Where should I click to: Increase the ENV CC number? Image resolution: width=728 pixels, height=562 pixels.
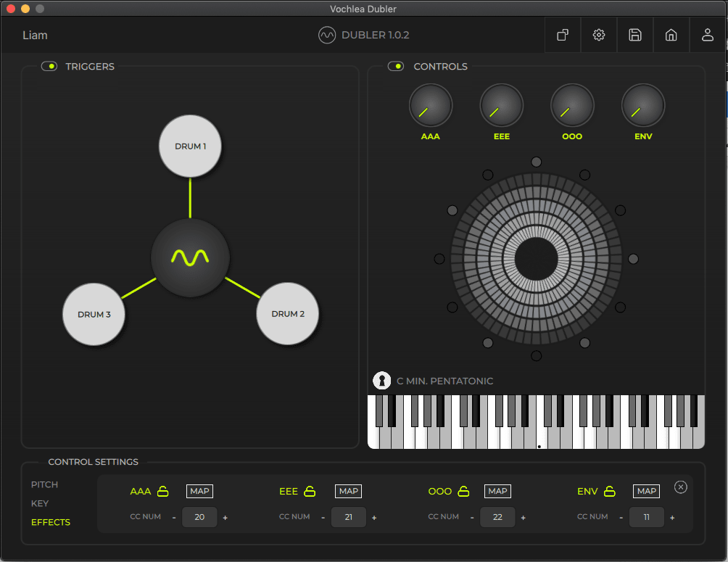coord(672,518)
